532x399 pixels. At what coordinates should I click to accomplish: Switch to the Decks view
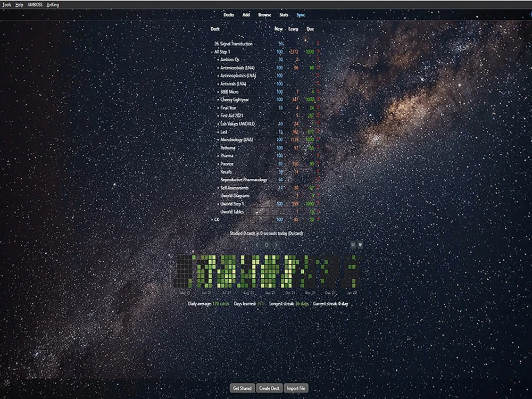click(x=229, y=14)
